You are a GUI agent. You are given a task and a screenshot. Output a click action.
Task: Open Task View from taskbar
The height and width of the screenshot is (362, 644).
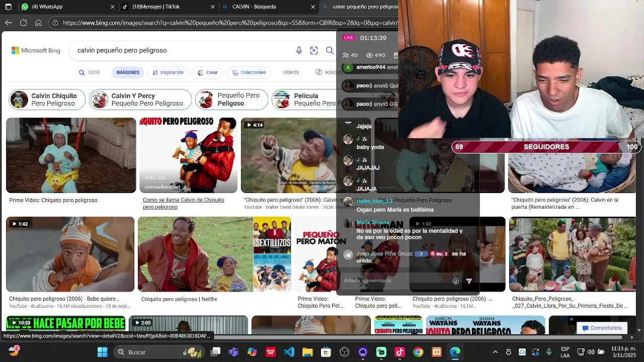215,352
